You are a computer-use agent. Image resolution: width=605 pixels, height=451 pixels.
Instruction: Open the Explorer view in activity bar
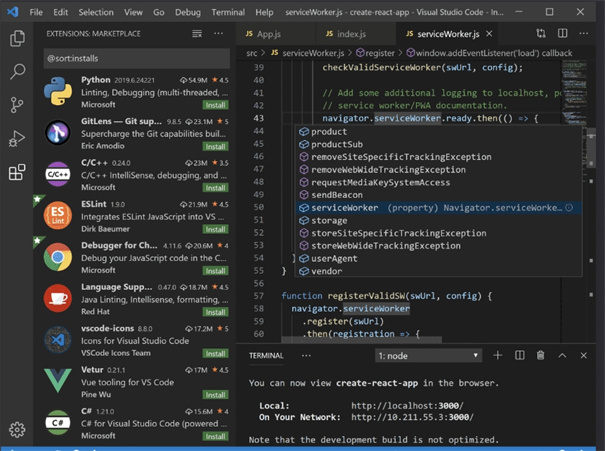(17, 38)
